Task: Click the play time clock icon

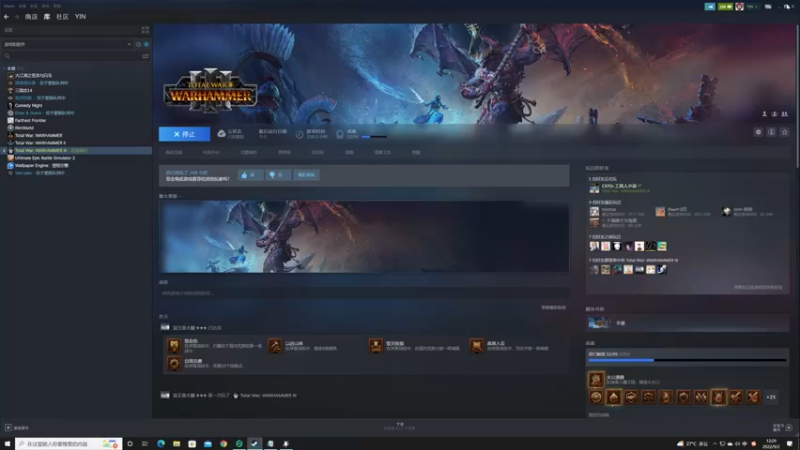Action: [299, 134]
